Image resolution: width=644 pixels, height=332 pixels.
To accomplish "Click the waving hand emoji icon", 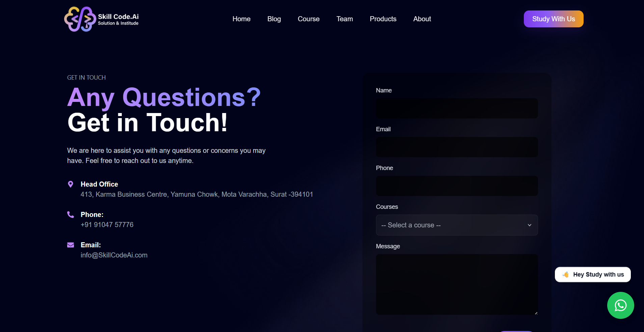I will click(566, 275).
